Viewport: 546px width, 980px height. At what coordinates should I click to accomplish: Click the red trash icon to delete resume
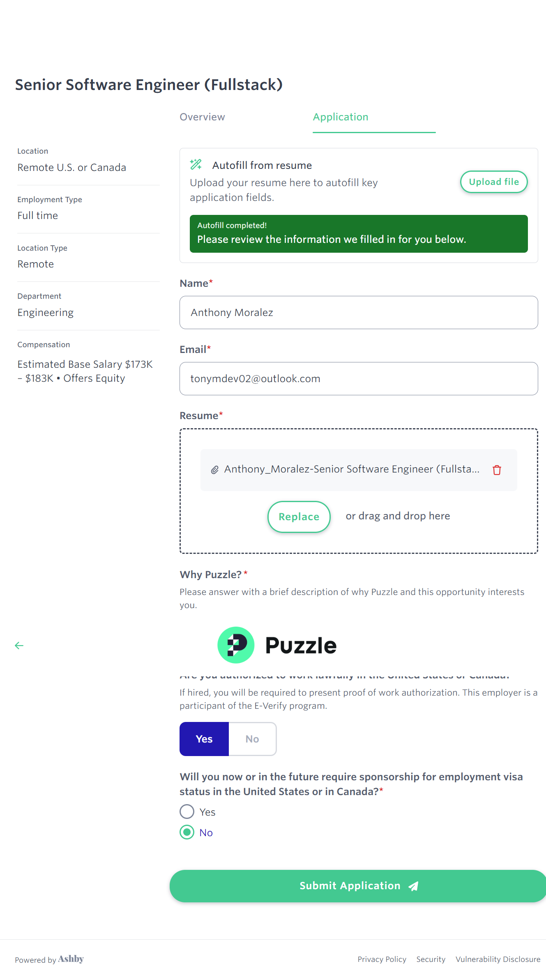click(497, 470)
